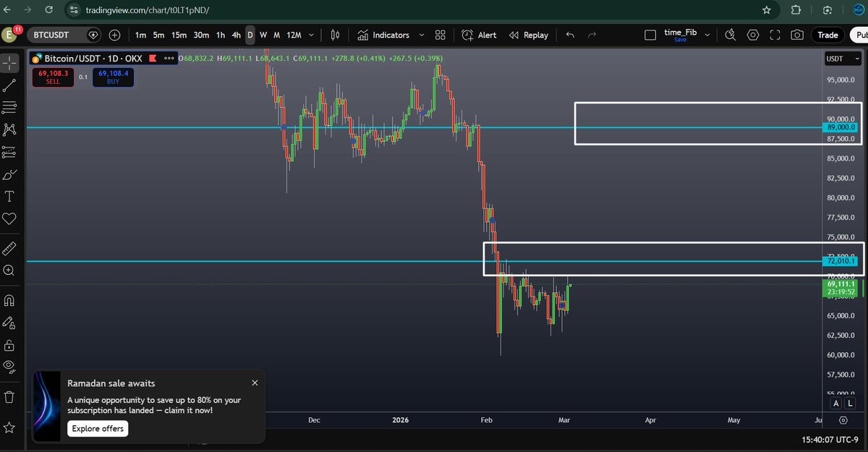Select the text annotation tool
The image size is (868, 452).
pos(10,197)
